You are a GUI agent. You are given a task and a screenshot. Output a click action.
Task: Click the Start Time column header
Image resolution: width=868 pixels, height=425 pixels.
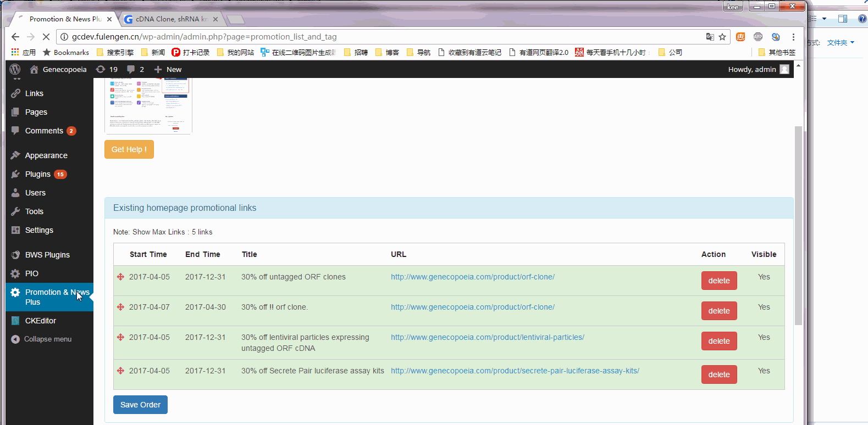148,254
